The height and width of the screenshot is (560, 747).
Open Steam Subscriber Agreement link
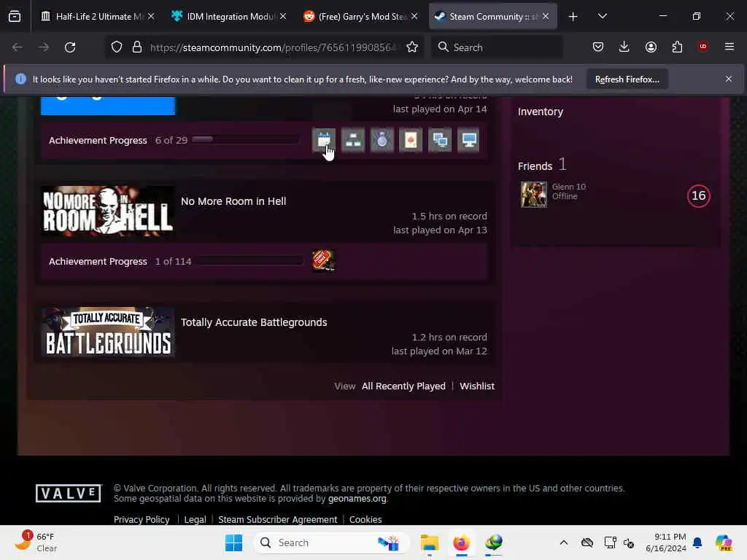278,519
